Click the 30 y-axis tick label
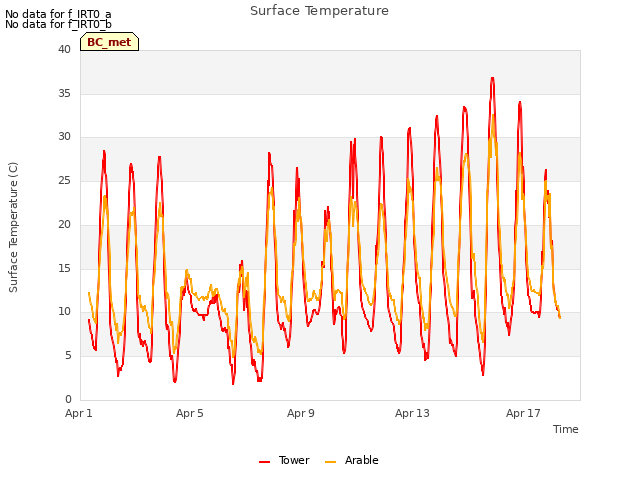This screenshot has height=480, width=640. pos(64,136)
